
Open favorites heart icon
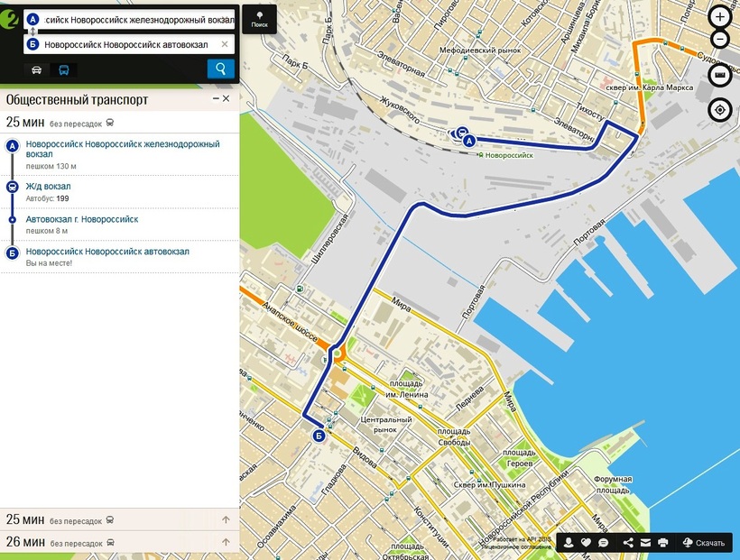pos(586,543)
